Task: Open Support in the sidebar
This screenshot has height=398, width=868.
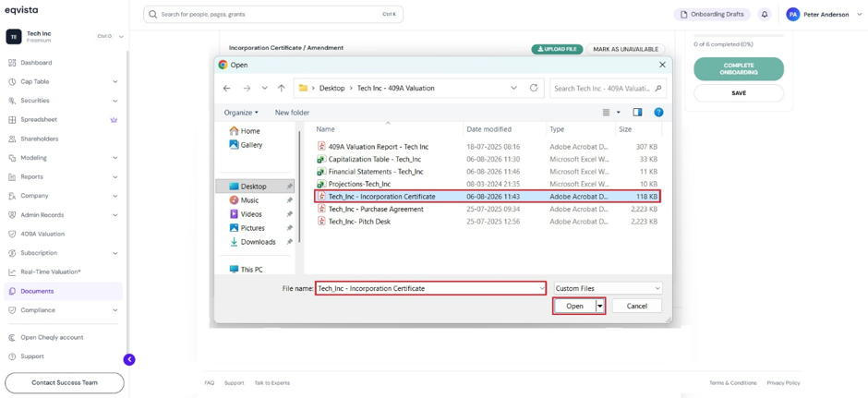Action: (x=32, y=356)
